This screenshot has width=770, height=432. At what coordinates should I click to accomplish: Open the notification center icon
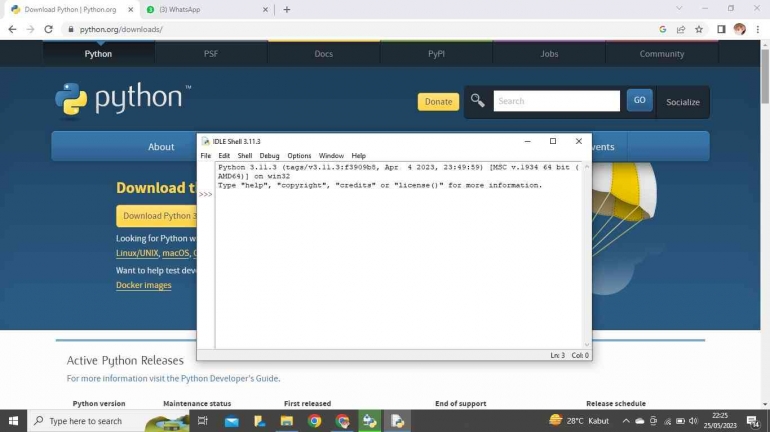(x=753, y=421)
